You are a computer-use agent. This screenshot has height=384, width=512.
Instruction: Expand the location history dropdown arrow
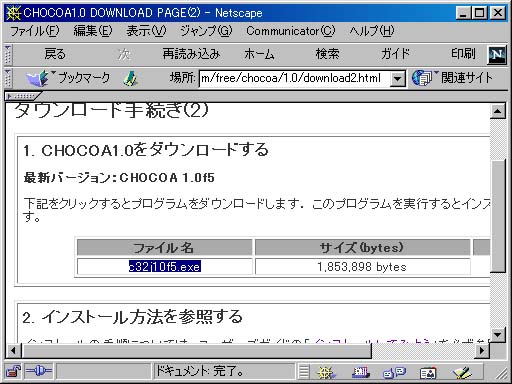(x=398, y=79)
